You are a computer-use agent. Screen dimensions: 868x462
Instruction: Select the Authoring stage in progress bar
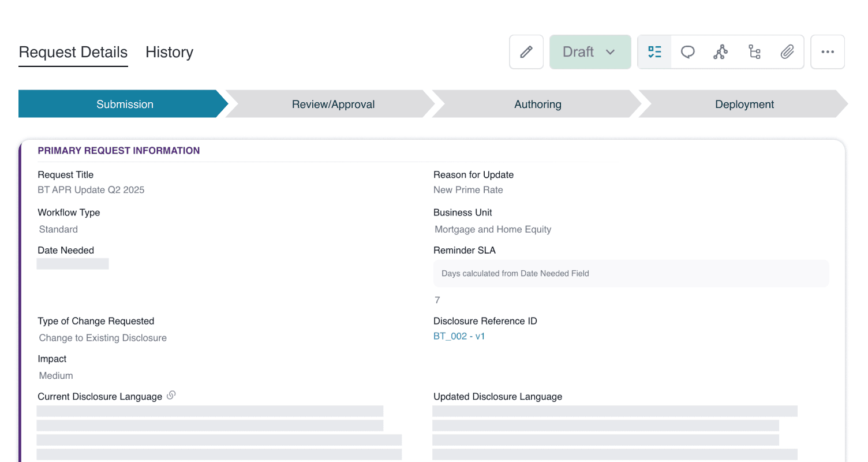click(x=537, y=104)
